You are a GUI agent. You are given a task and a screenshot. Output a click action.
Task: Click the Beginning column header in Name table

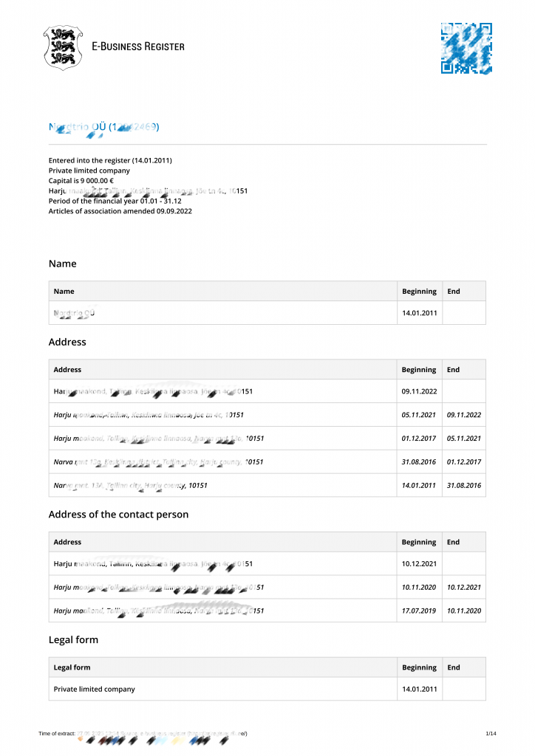(419, 291)
